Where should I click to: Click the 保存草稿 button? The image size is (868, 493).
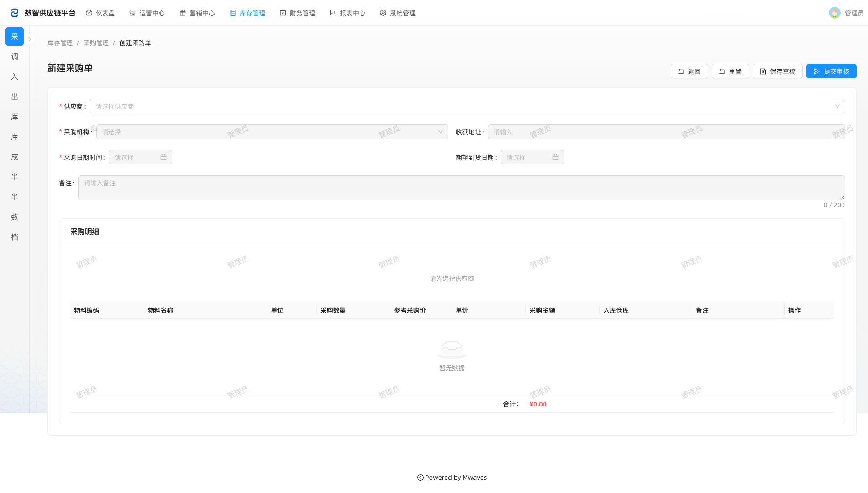pyautogui.click(x=777, y=71)
